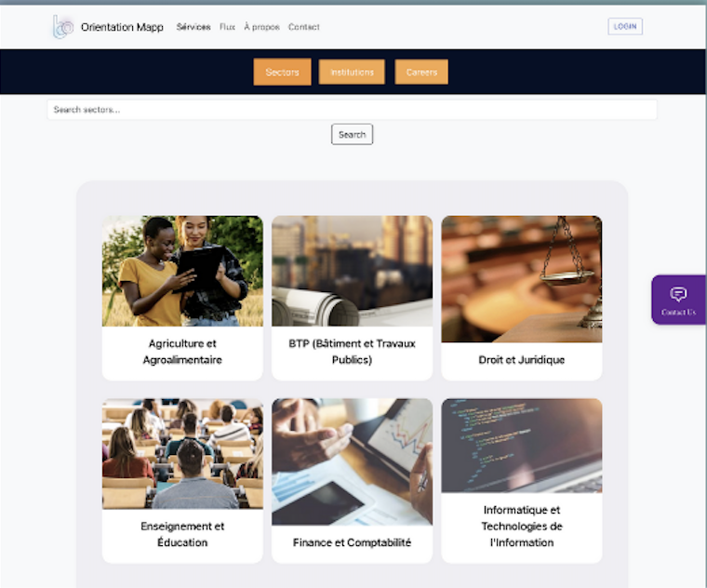Open the Services menu item
The image size is (707, 588).
pyautogui.click(x=193, y=27)
